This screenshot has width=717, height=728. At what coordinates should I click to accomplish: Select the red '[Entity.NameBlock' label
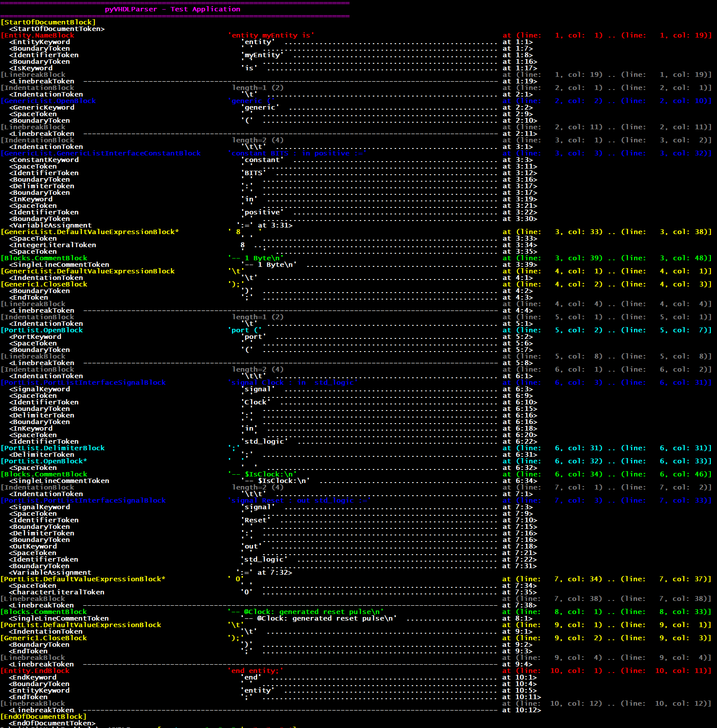37,35
